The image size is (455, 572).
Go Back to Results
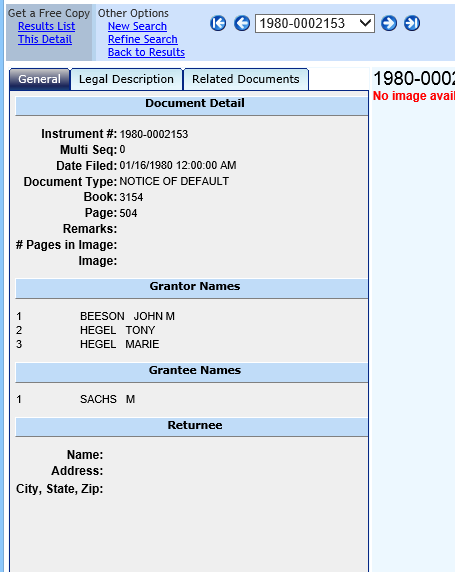click(146, 53)
